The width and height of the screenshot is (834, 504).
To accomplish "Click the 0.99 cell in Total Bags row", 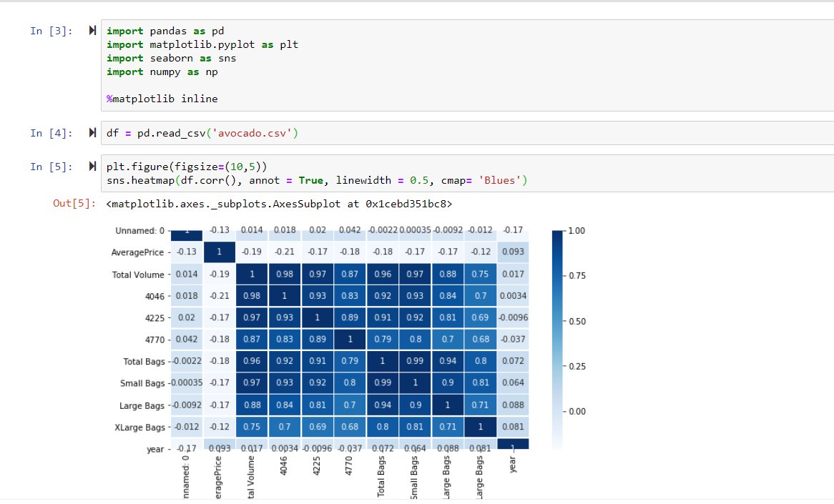I will [414, 361].
